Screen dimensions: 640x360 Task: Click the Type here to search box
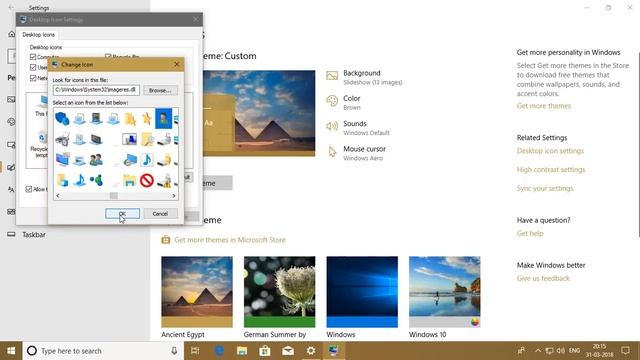[102, 351]
